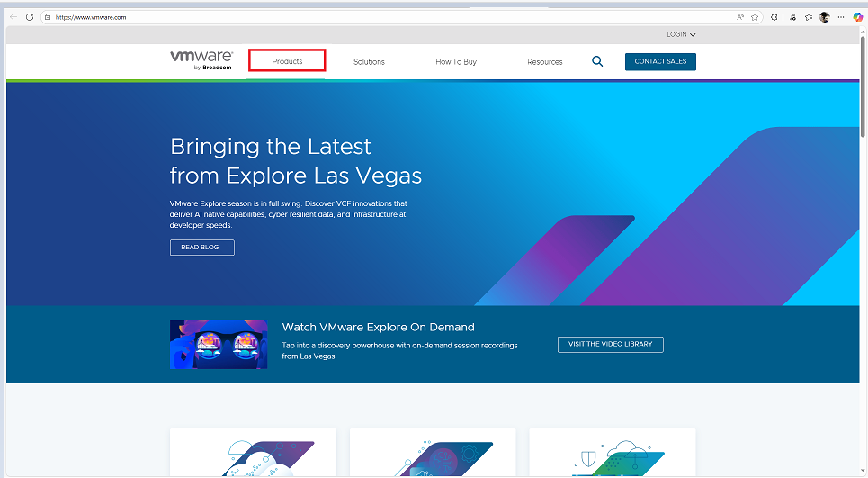This screenshot has width=868, height=478.
Task: Click the VMware by Broadcom logo
Action: [201, 59]
